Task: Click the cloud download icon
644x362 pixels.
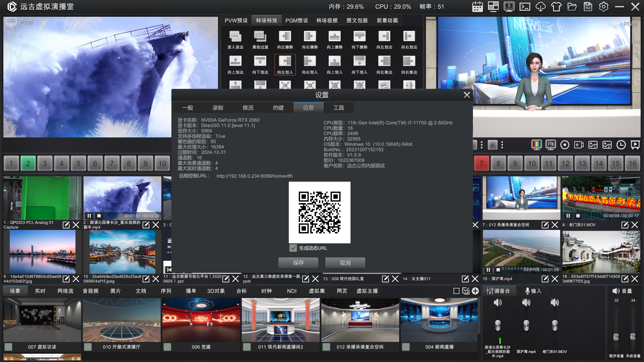Action: [x=540, y=7]
